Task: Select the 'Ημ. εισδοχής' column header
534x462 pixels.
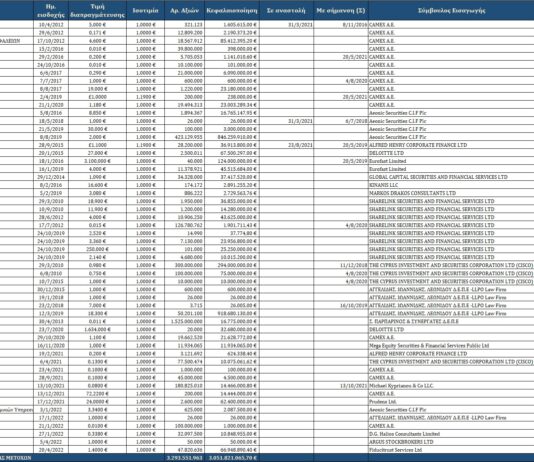Action: 51,11
